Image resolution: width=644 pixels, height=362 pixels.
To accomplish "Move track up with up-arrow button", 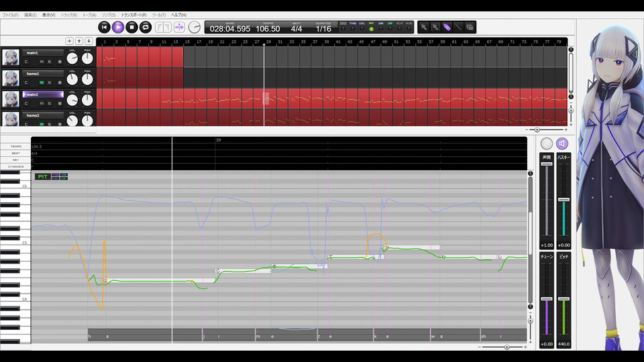I will pyautogui.click(x=79, y=41).
